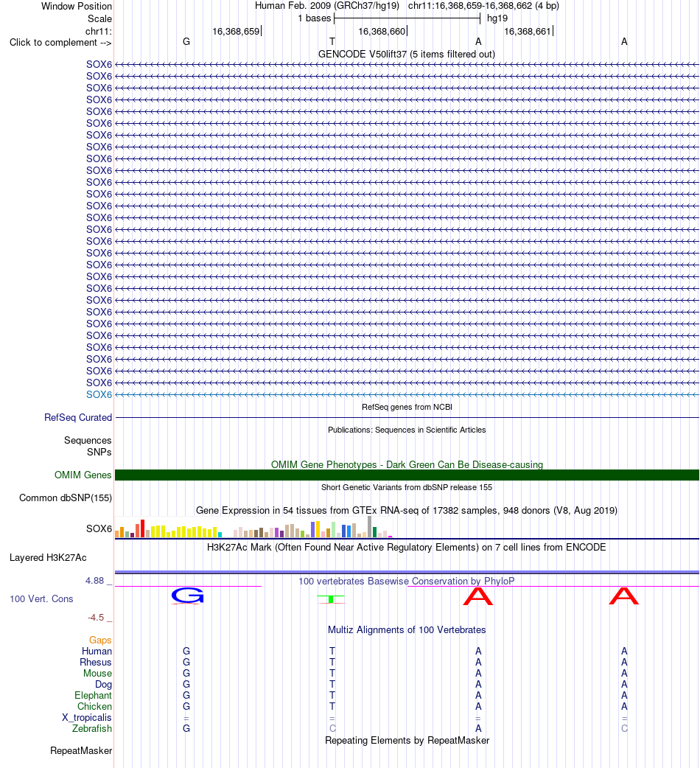Click the 'RepeatMasker' track label
This screenshot has width=700, height=768.
click(81, 751)
